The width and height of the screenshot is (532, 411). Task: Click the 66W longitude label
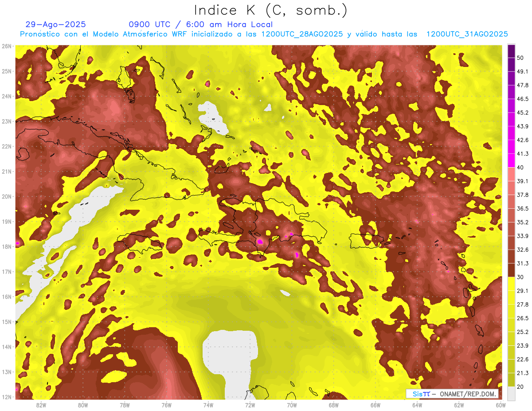(x=376, y=405)
